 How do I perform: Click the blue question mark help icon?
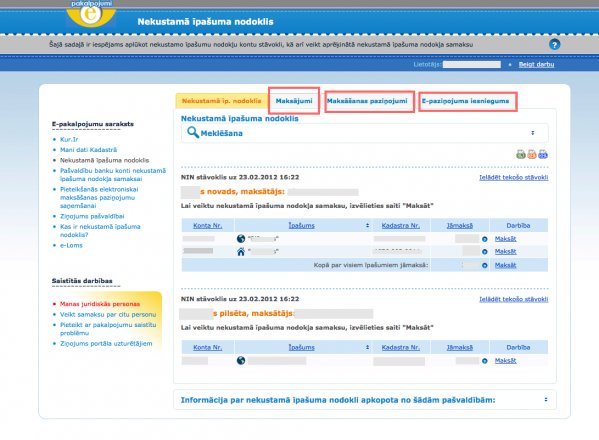(x=554, y=45)
